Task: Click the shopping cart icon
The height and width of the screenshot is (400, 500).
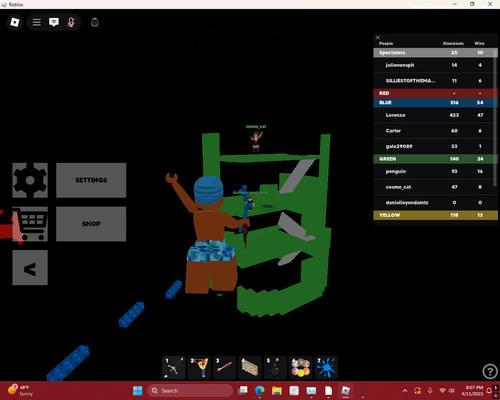Action: click(30, 224)
